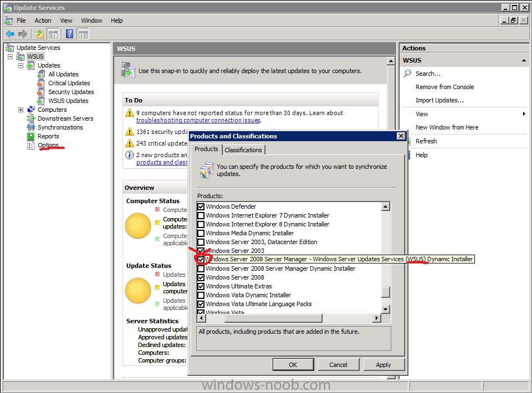Viewport: 532px width, 393px height.
Task: Click the warning icon for 9 computers
Action: click(130, 113)
